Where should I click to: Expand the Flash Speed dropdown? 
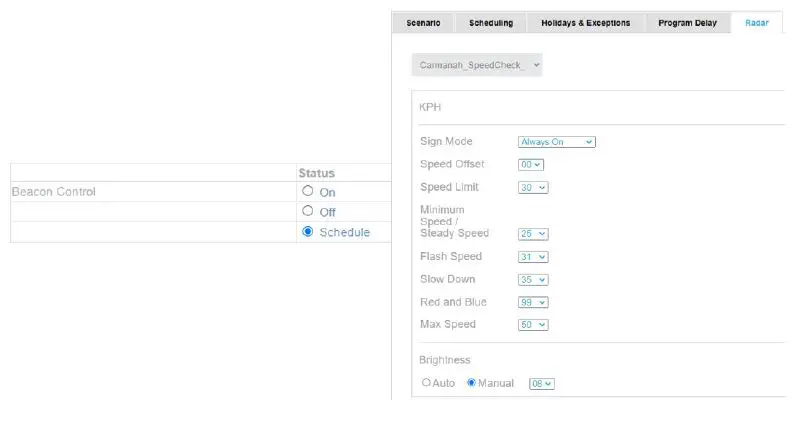click(533, 257)
